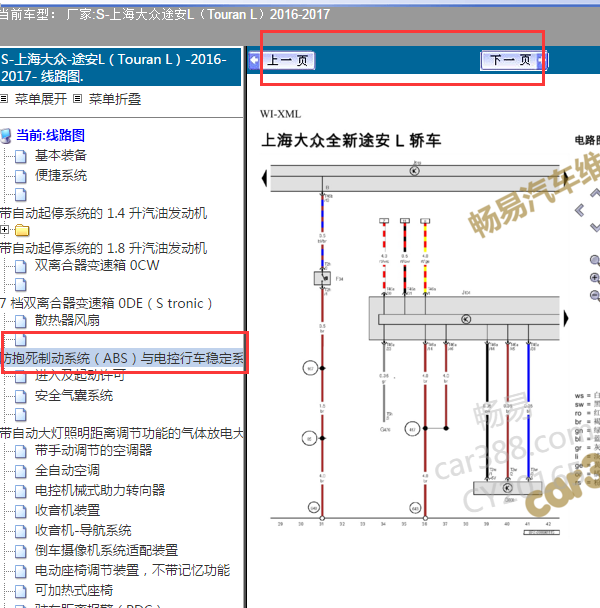Click document icon beside 收音机装置
The height and width of the screenshot is (608, 600).
(x=21, y=511)
